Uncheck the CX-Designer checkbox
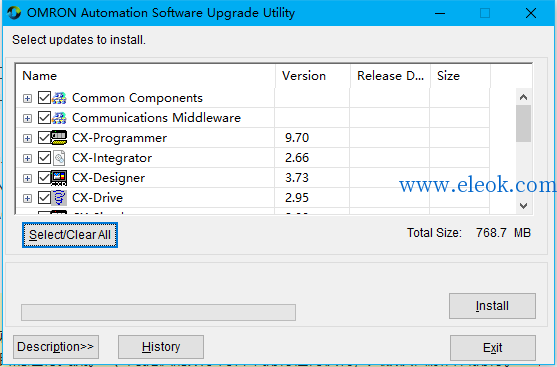 click(44, 178)
